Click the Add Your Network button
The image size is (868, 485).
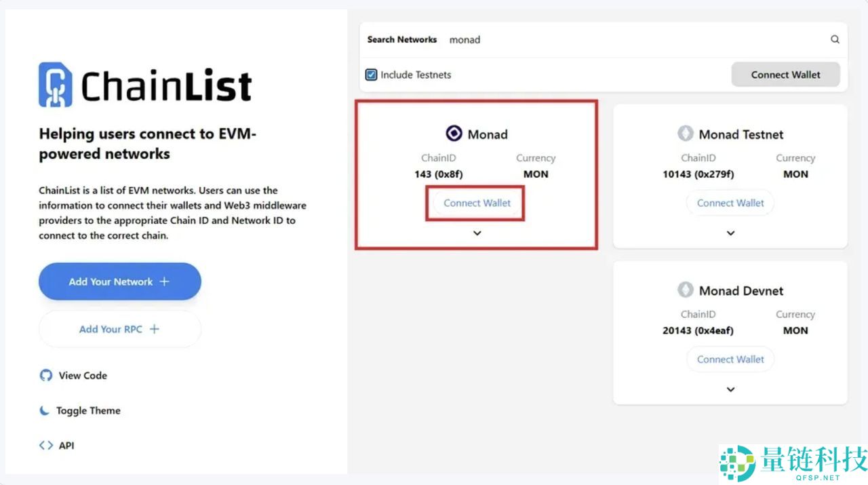[119, 281]
